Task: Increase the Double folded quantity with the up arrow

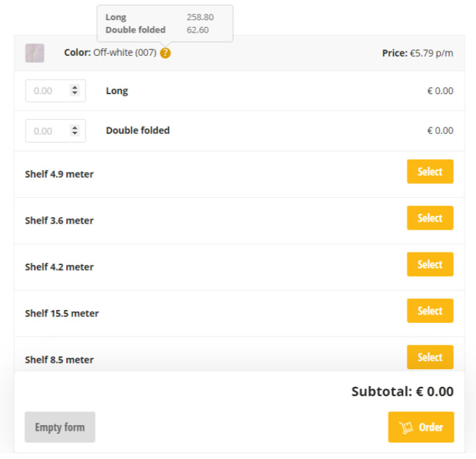Action: (75, 128)
